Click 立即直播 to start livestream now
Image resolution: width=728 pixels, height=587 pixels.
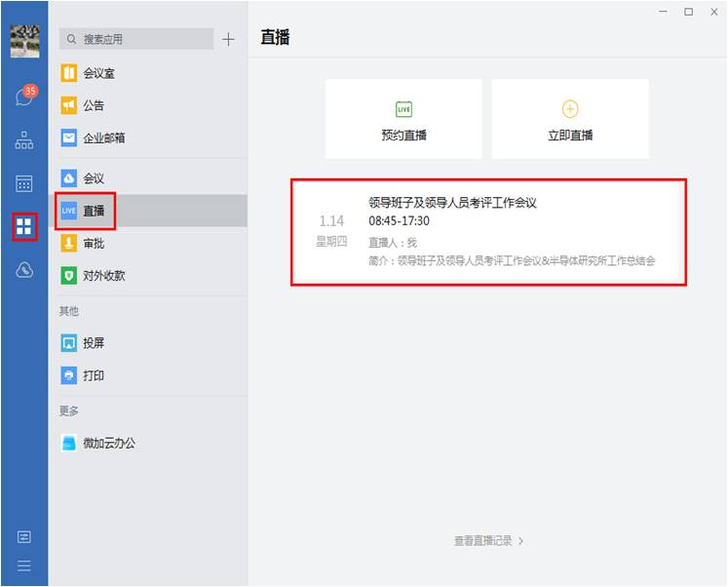[570, 119]
